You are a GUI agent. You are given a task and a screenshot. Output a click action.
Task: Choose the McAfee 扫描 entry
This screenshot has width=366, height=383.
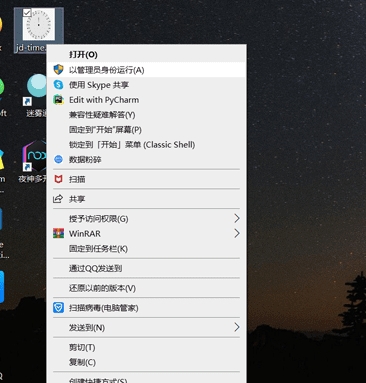point(147,179)
